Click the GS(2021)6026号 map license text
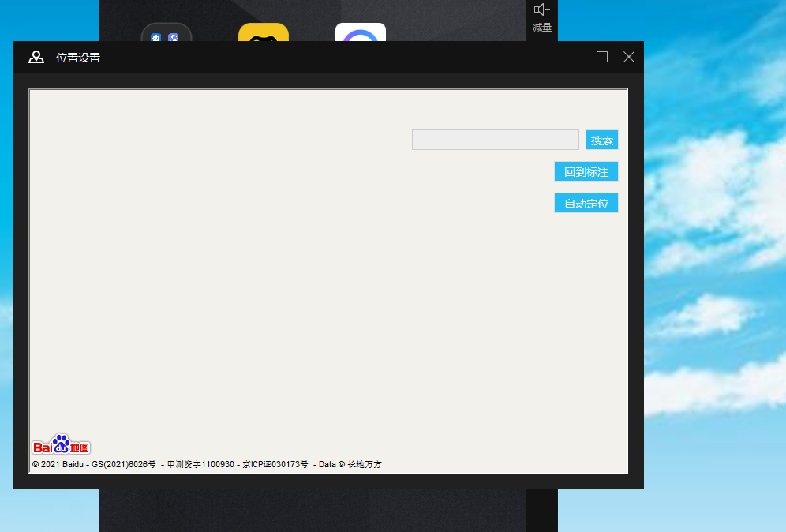786x532 pixels. point(123,464)
